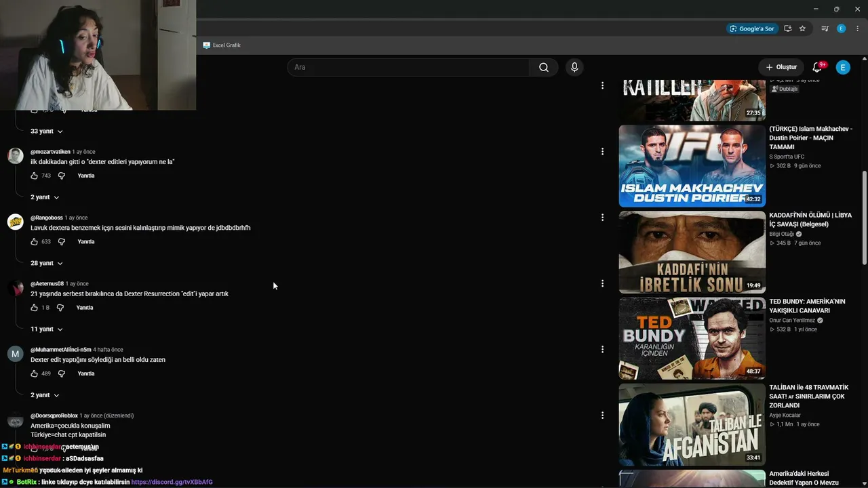Open @Aeternus08 channel name link
868x488 pixels.
(x=47, y=283)
